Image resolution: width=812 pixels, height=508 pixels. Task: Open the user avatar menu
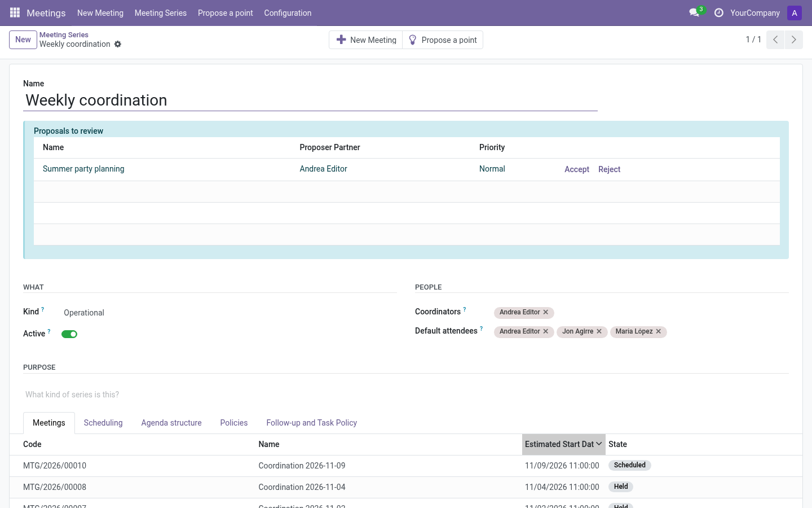tap(795, 12)
